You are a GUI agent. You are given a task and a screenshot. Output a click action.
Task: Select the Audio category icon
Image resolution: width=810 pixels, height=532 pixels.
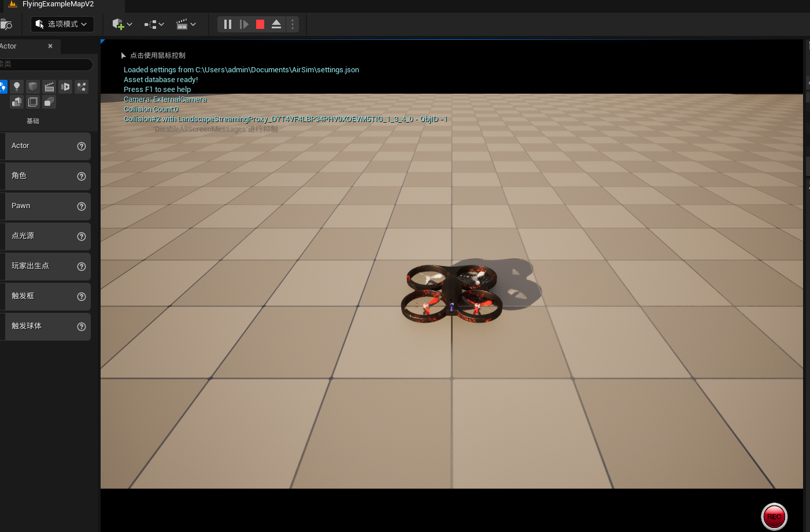[65, 87]
